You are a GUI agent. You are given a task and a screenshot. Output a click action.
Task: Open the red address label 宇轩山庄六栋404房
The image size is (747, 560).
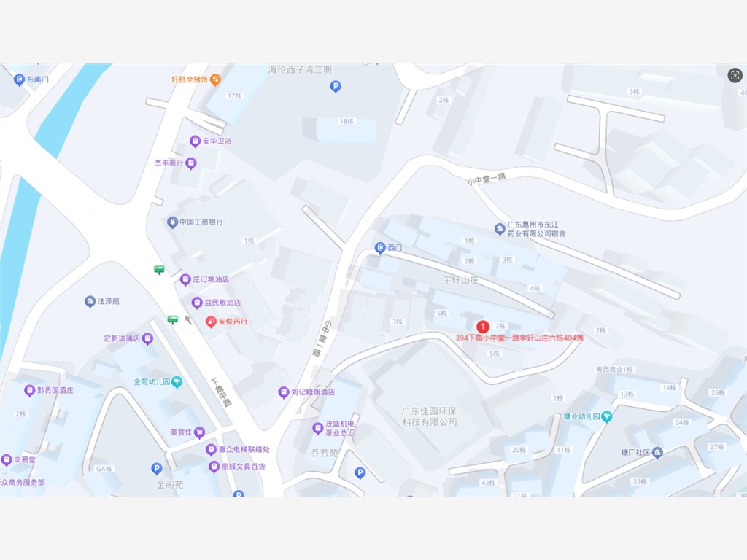519,338
